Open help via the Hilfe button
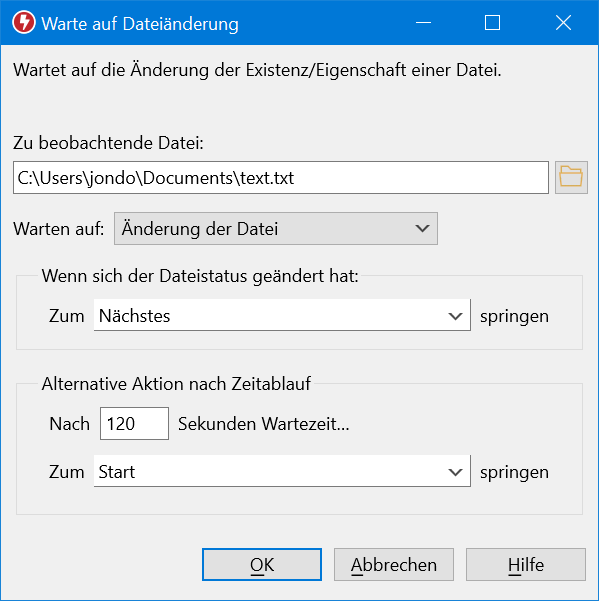Image resolution: width=599 pixels, height=601 pixels. coord(526,565)
